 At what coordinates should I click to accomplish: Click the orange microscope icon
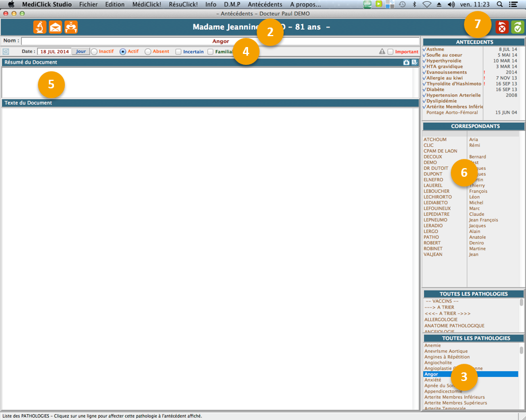(40, 27)
